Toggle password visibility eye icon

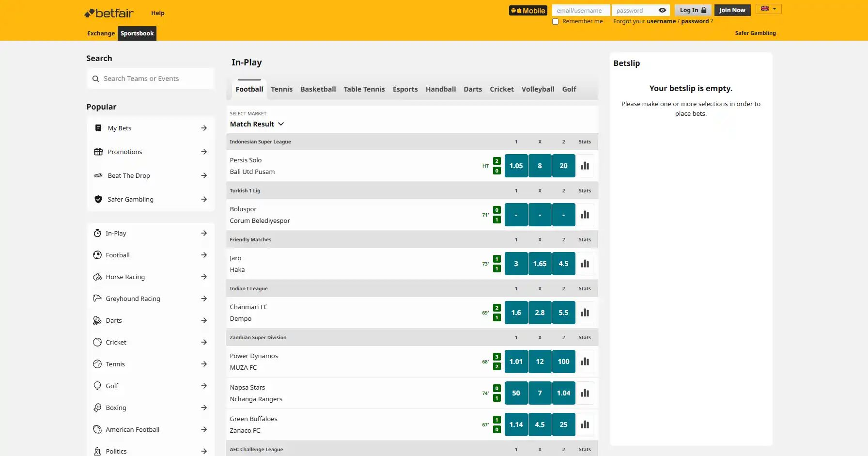(x=662, y=10)
